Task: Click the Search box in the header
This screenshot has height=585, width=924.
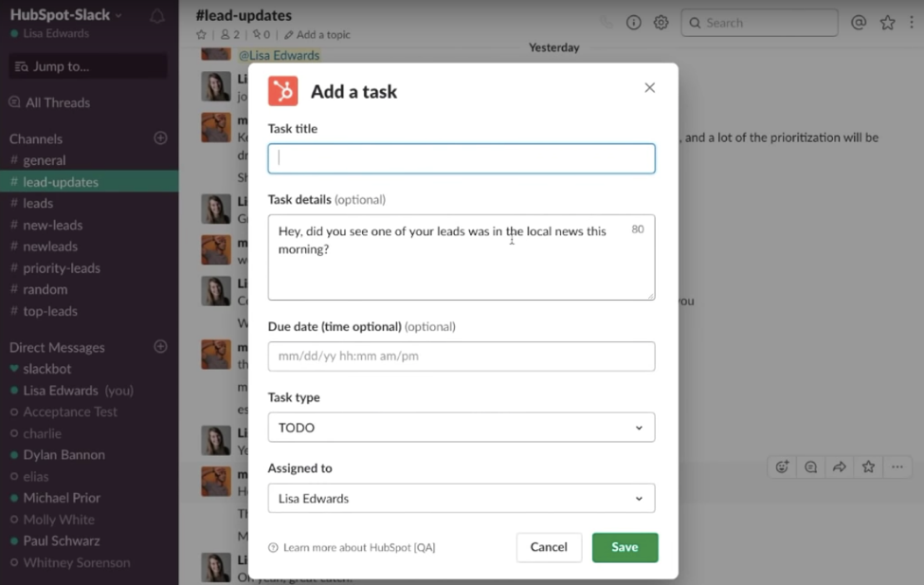Action: click(x=760, y=23)
